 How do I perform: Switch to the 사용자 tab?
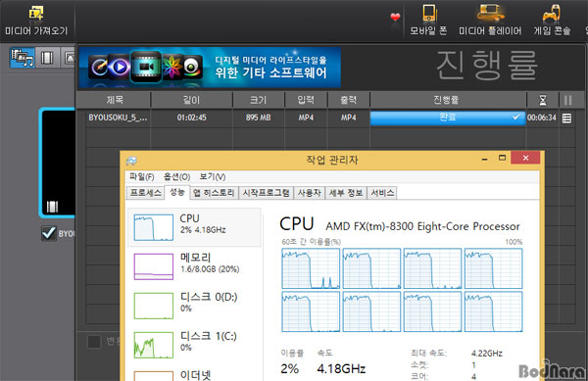pyautogui.click(x=309, y=193)
